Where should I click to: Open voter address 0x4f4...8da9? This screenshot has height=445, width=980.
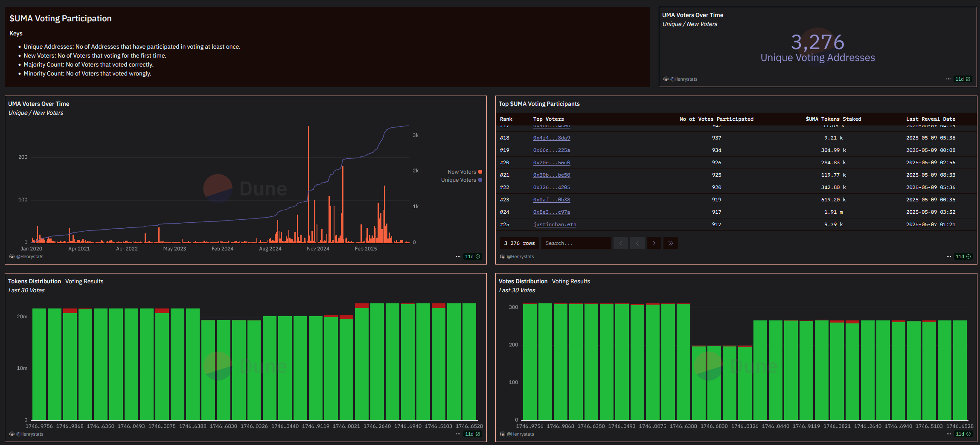pos(551,138)
